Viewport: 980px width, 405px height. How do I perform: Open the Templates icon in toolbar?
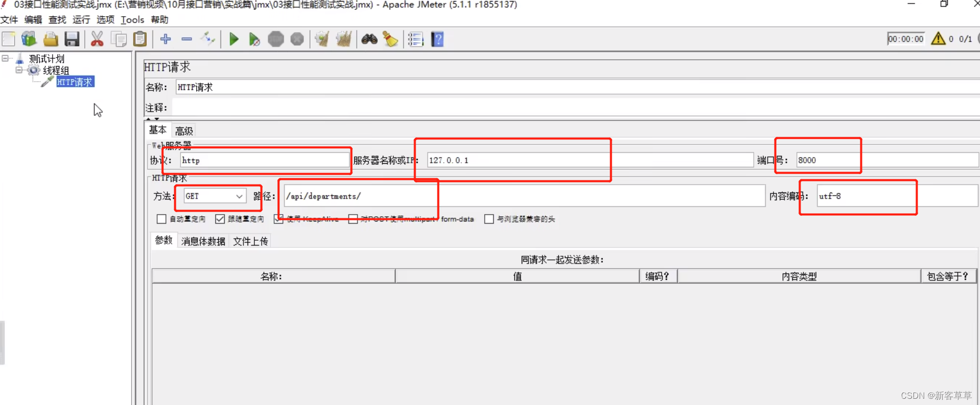(29, 39)
